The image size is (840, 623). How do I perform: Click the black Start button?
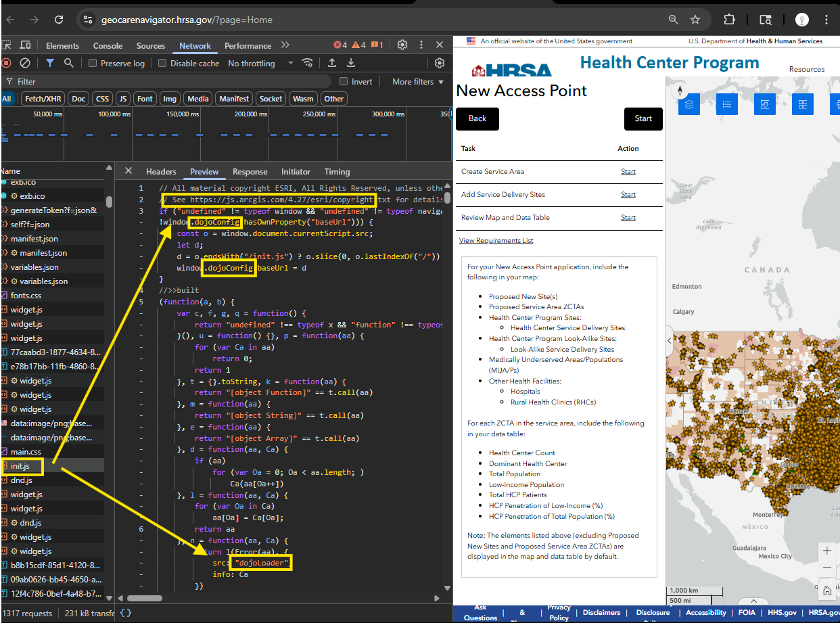643,118
